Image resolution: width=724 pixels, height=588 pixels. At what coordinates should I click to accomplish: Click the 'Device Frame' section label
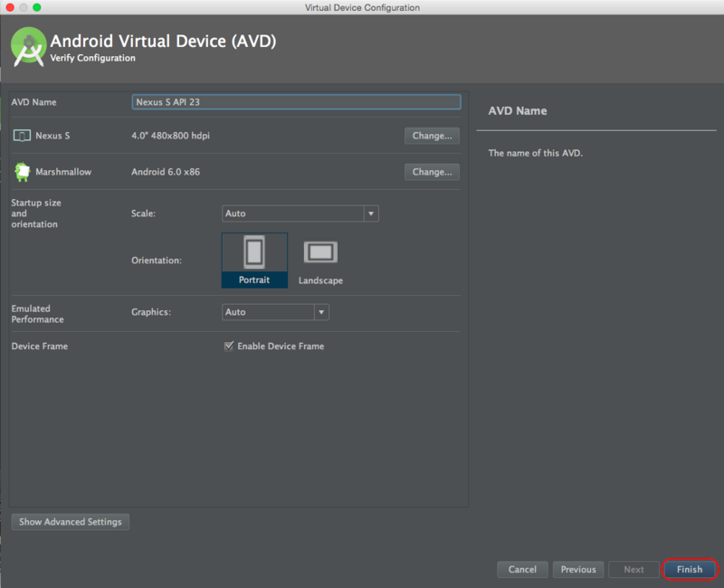[x=40, y=346]
